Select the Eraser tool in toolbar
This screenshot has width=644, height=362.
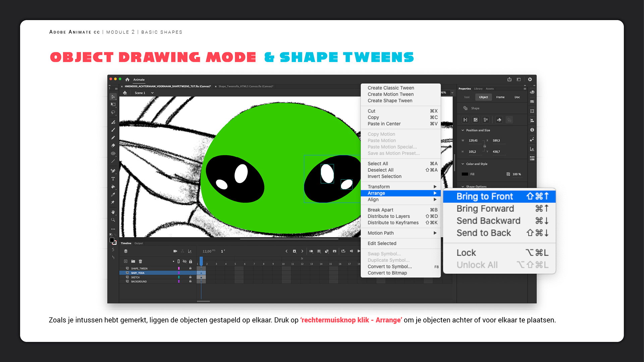(x=113, y=145)
